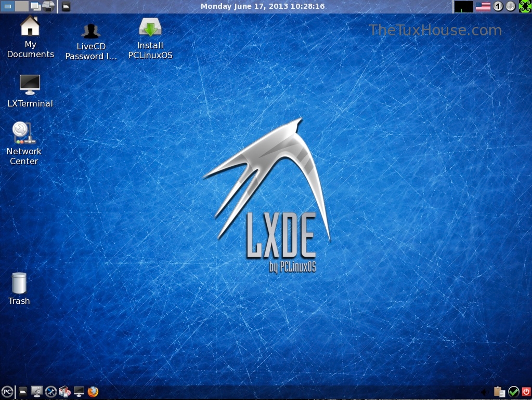This screenshot has height=400, width=532.
Task: Open the PC main menu button
Action: tap(7, 392)
